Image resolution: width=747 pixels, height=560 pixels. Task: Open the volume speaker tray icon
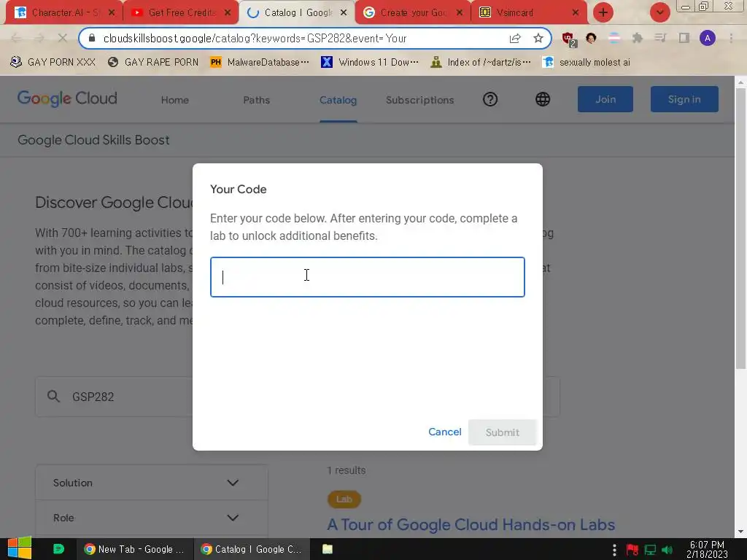[667, 550]
